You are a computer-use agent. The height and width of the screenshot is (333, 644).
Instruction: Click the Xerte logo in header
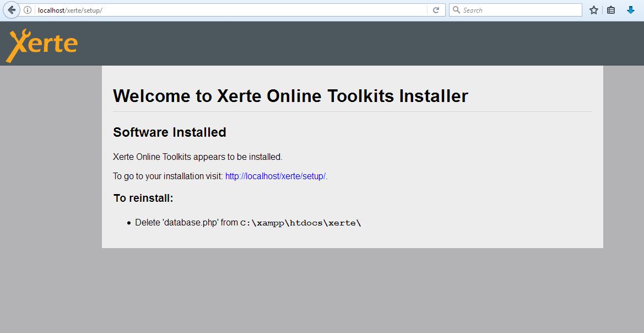42,45
